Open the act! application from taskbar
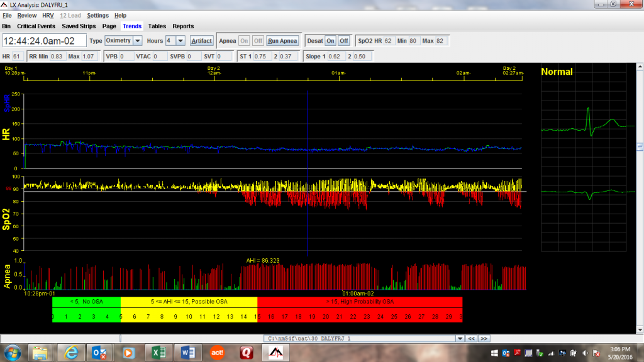Screen dimensions: 644x362 217,353
